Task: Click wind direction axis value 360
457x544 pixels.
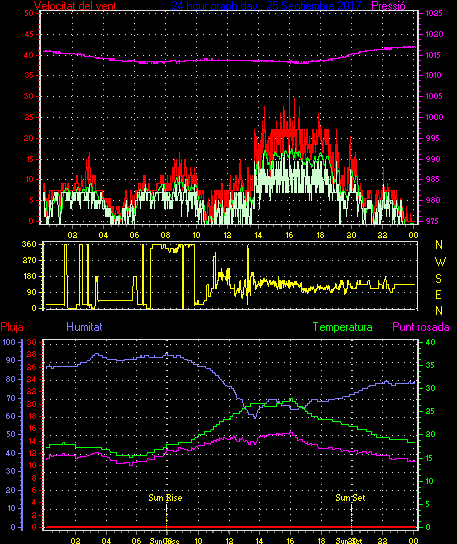Action: [x=29, y=244]
